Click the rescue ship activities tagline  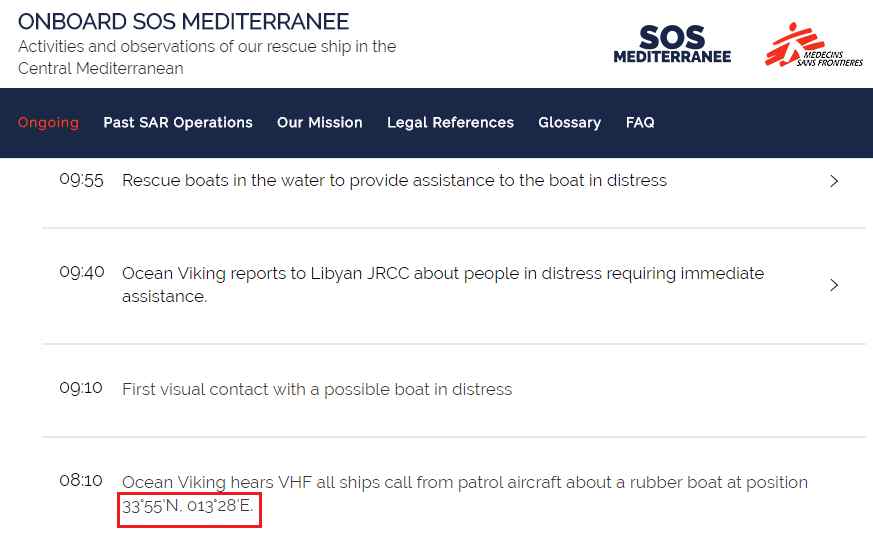tap(207, 57)
